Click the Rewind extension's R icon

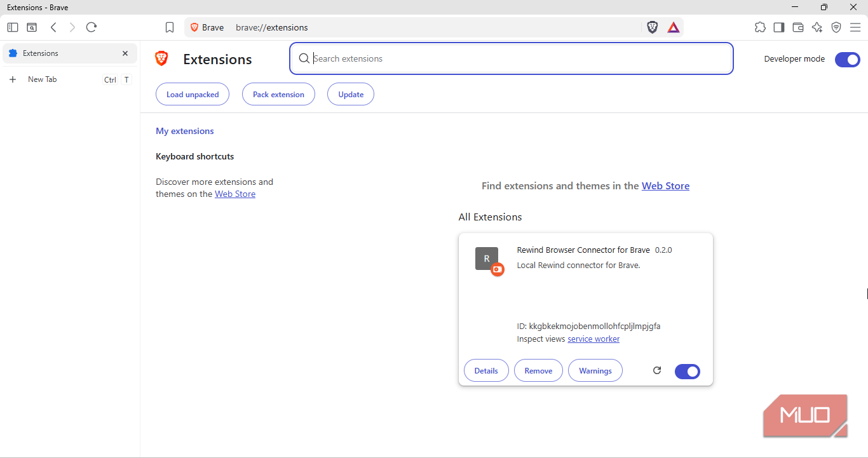coord(487,259)
